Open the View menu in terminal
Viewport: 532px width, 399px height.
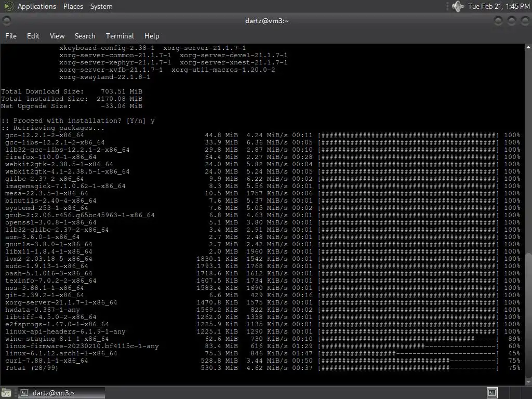(x=57, y=36)
